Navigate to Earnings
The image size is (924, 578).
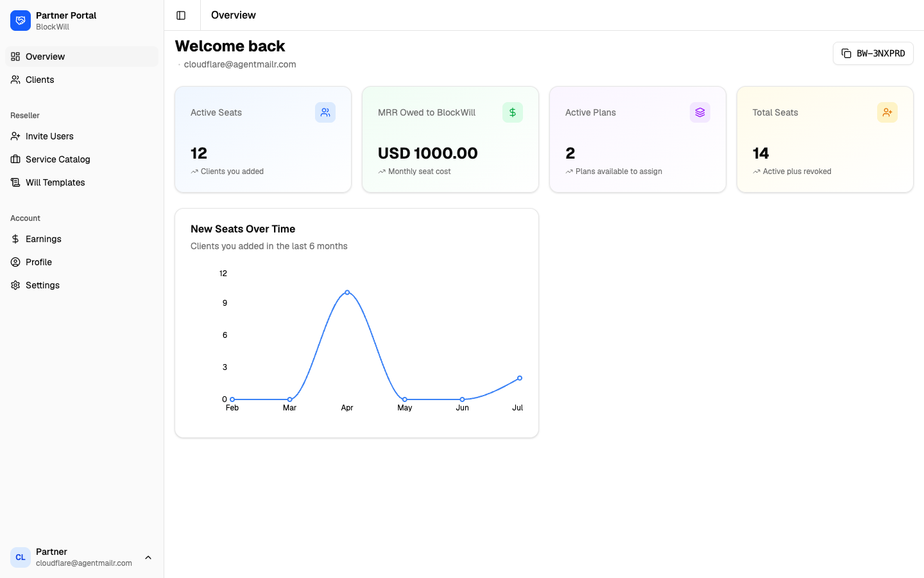point(81,239)
